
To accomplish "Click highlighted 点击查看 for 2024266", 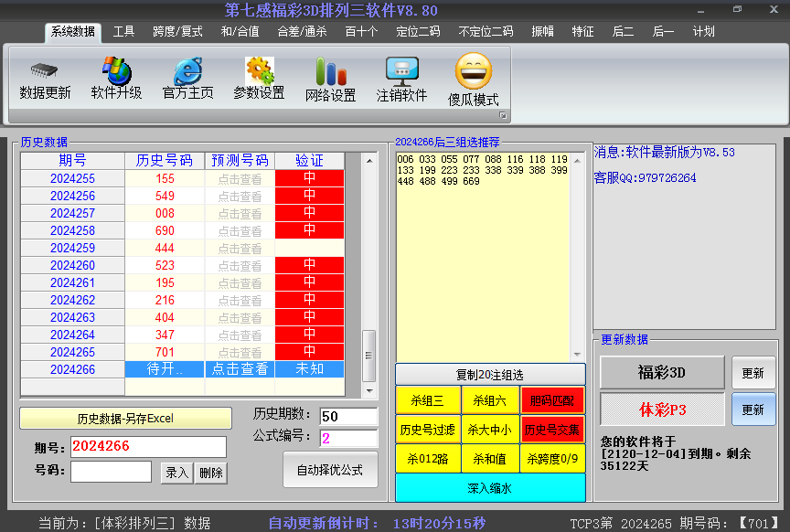I will pos(240,369).
